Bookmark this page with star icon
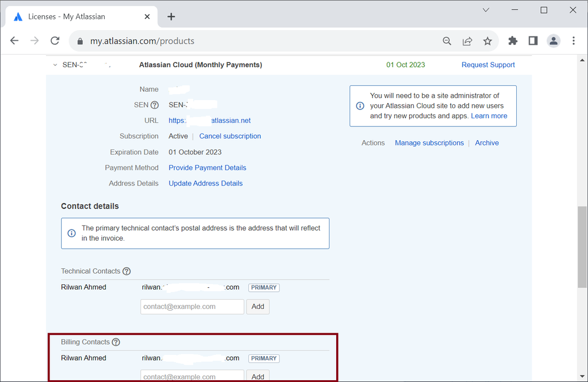The image size is (588, 382). click(x=487, y=41)
